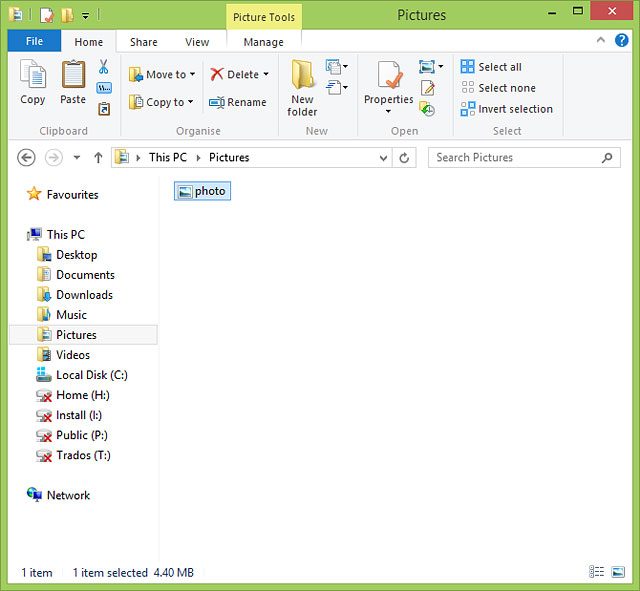Click Pictures in the address breadcrumb
The image size is (640, 591).
[229, 158]
